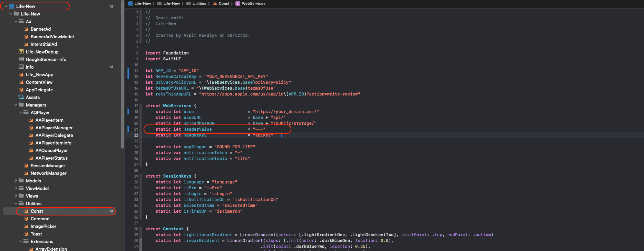
Task: Collapse the Ad folder
Action: pos(16,21)
